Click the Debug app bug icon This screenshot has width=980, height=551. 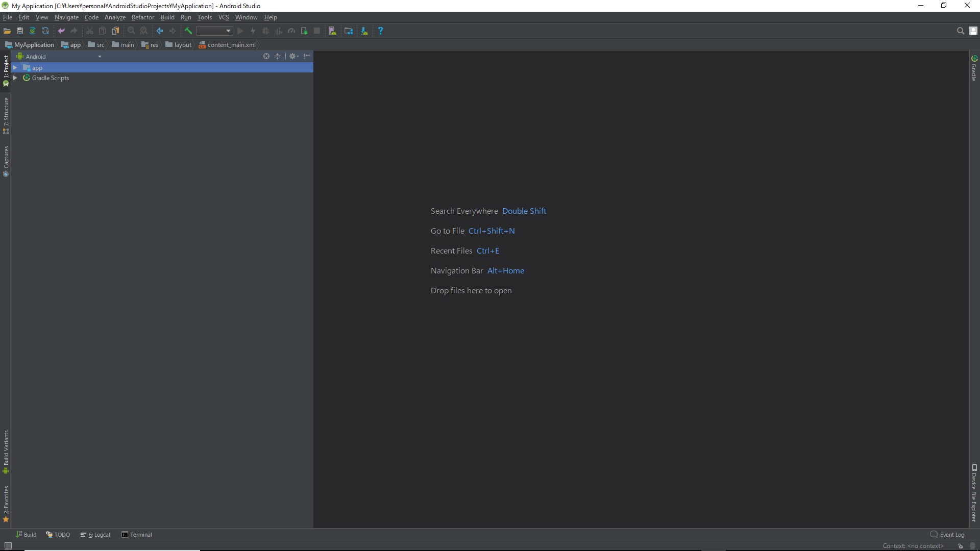tap(266, 31)
